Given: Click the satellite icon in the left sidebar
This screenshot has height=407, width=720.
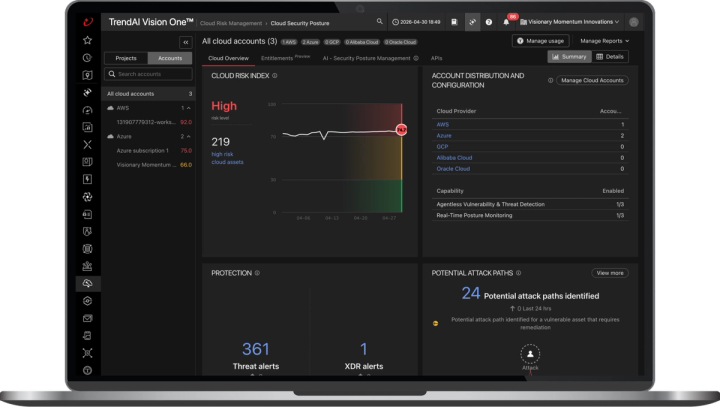Looking at the screenshot, I should pyautogui.click(x=87, y=92).
